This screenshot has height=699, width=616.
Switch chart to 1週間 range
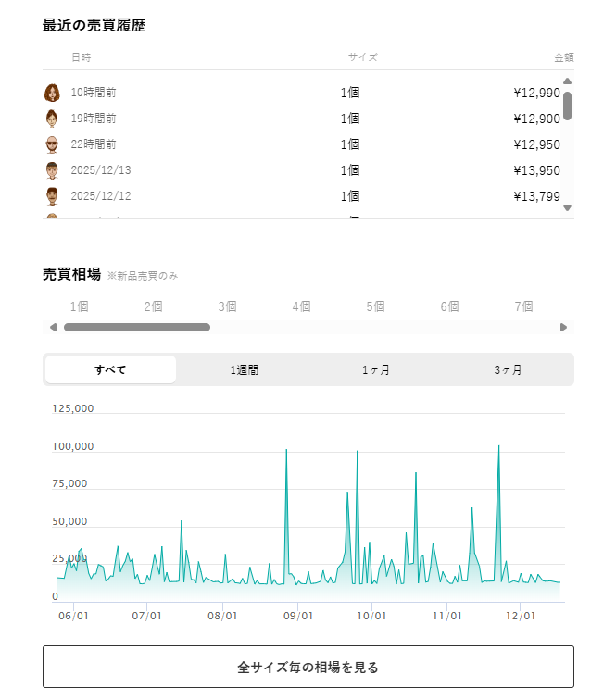point(244,369)
